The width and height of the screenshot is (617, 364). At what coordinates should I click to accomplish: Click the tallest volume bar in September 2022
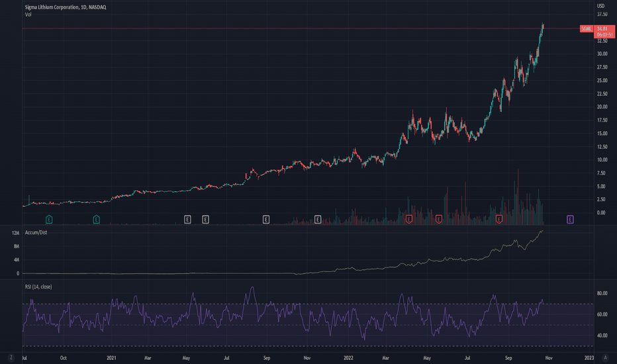pyautogui.click(x=518, y=197)
